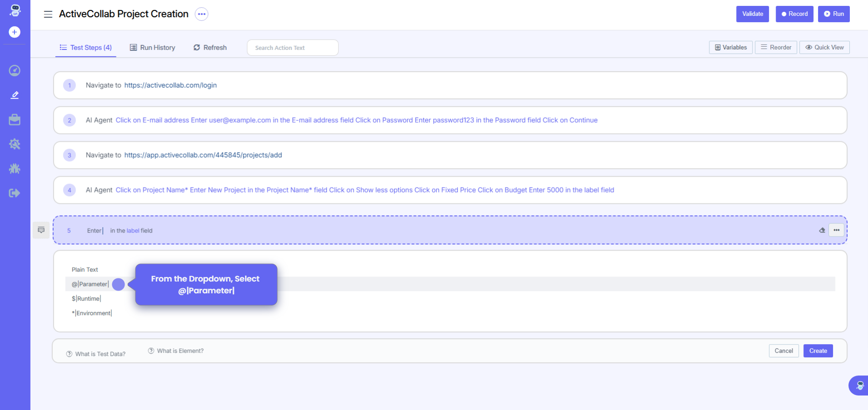The width and height of the screenshot is (868, 410).
Task: Open the three-dot menu beside project title
Action: point(201,14)
